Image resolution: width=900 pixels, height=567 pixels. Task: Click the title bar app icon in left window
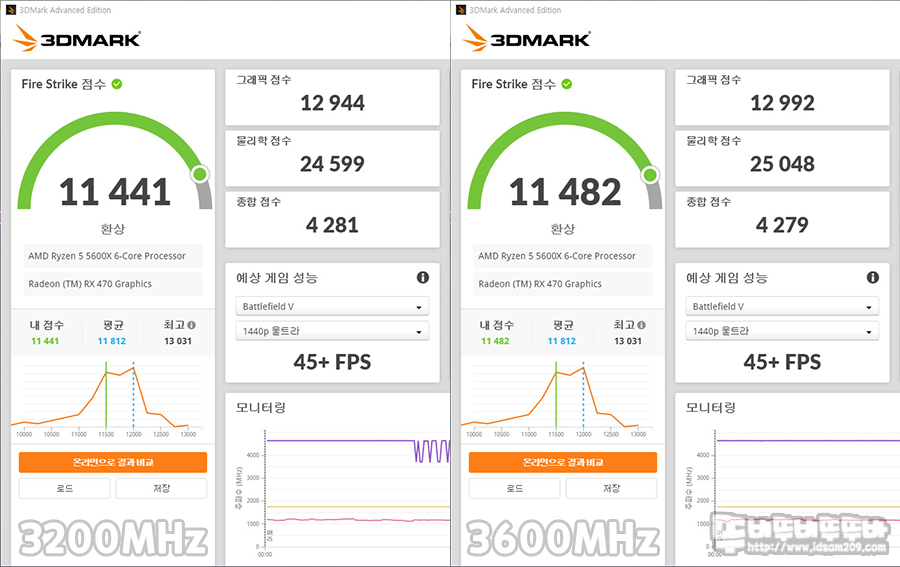click(x=10, y=10)
